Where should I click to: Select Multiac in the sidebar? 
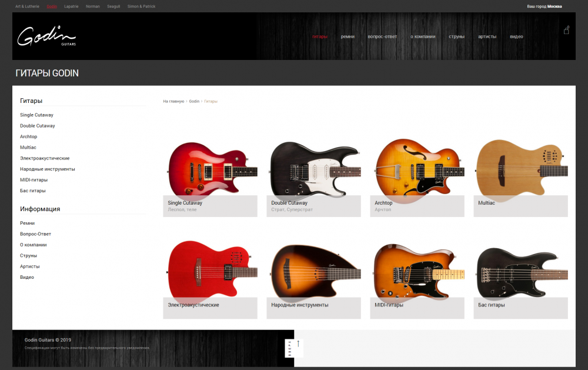click(x=28, y=148)
